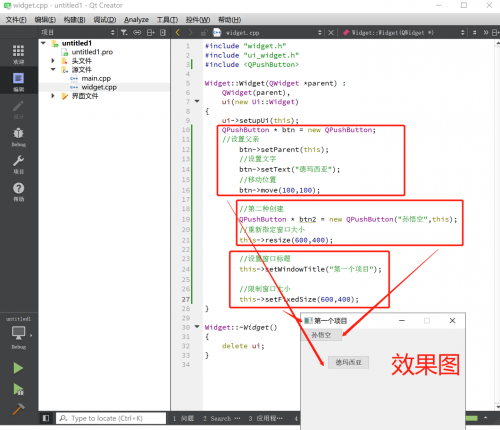Click the Type to locate input field
The image size is (500, 430).
pyautogui.click(x=111, y=418)
